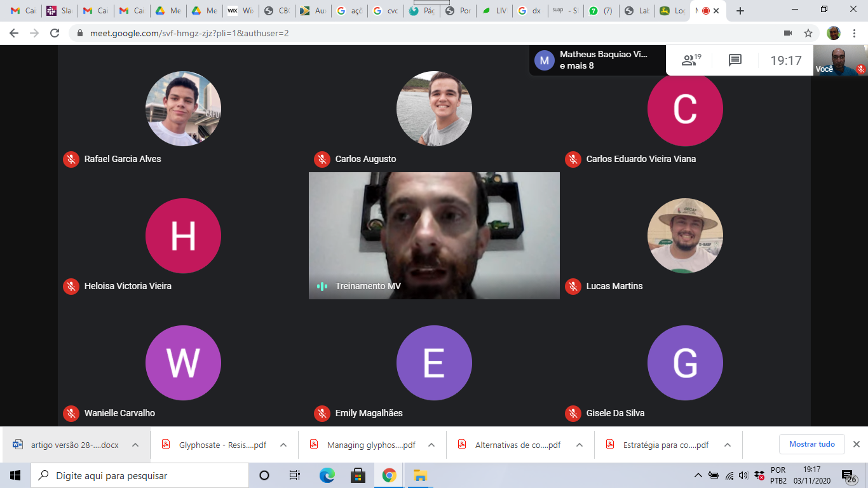868x488 pixels.
Task: Open a new browser tab
Action: coord(740,11)
